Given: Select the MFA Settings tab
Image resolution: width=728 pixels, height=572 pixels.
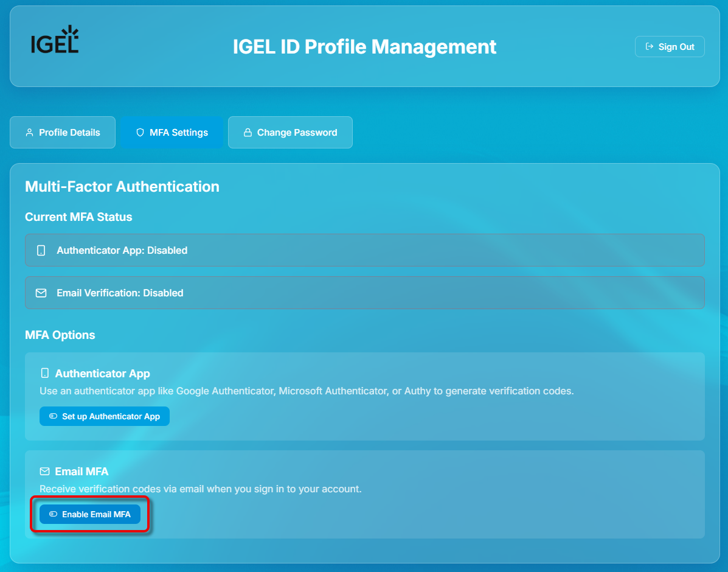Looking at the screenshot, I should pyautogui.click(x=172, y=132).
